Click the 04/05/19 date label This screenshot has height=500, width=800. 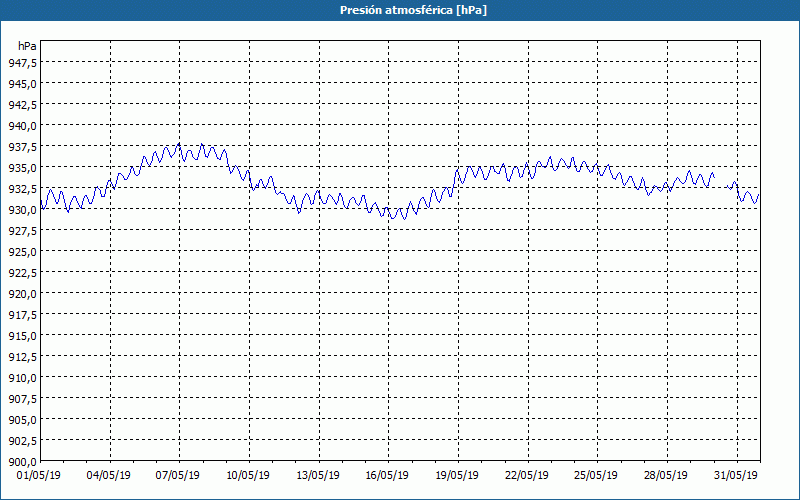[109, 476]
